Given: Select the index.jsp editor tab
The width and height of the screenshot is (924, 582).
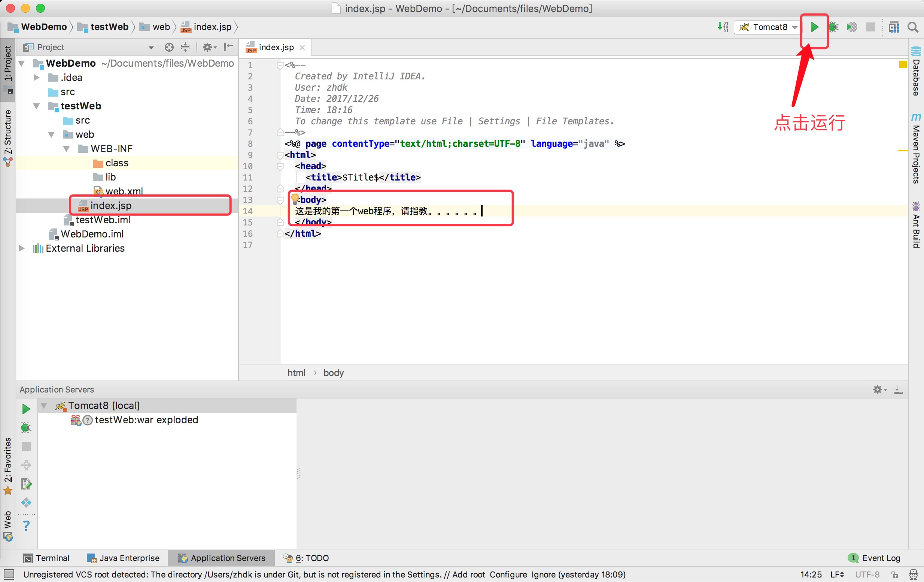Looking at the screenshot, I should [276, 47].
